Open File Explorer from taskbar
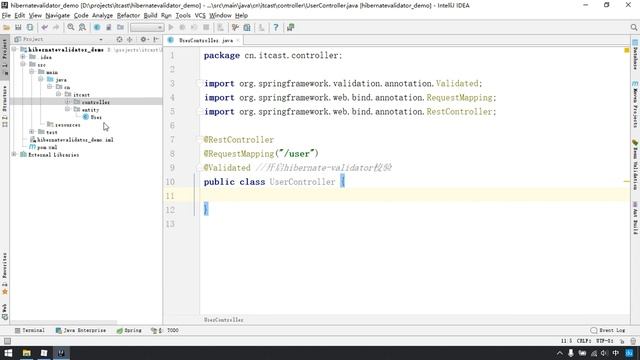 (27, 353)
